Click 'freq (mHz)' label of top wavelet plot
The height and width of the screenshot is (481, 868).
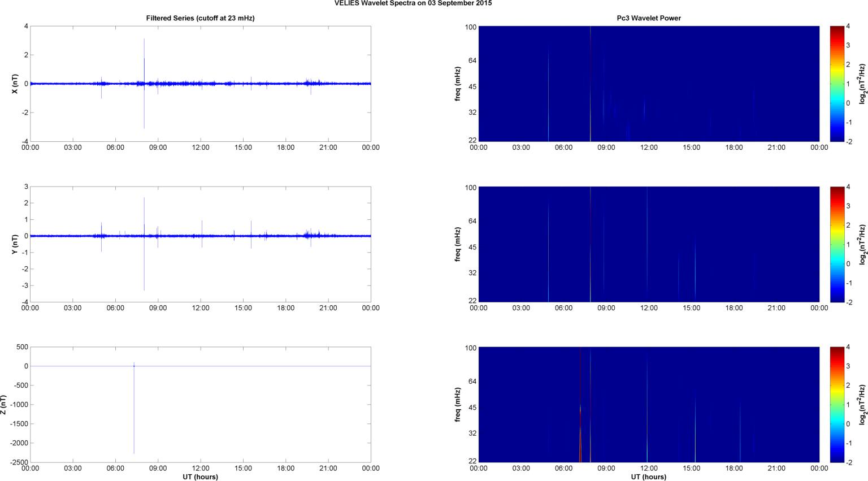click(x=458, y=84)
